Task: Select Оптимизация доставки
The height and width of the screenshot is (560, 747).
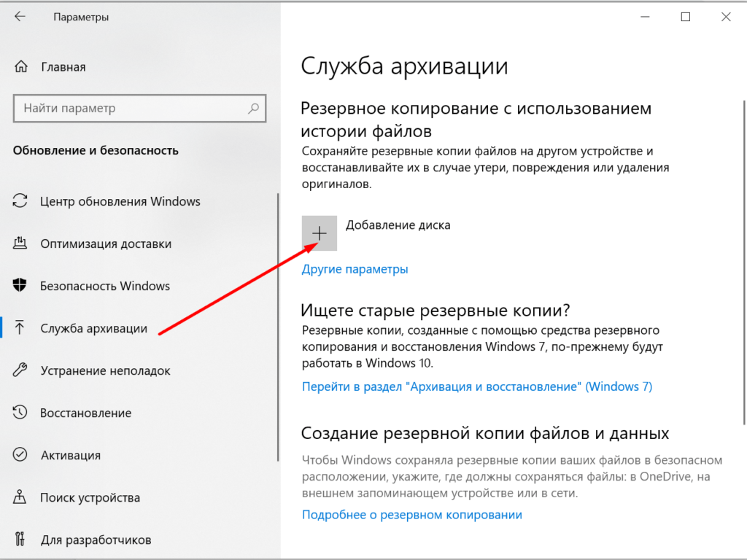Action: pos(106,244)
